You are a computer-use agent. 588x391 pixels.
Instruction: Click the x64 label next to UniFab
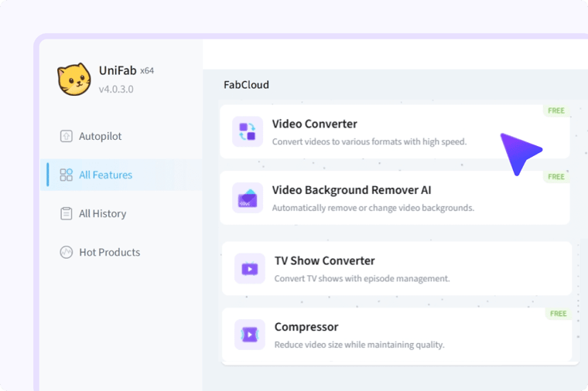tap(147, 71)
